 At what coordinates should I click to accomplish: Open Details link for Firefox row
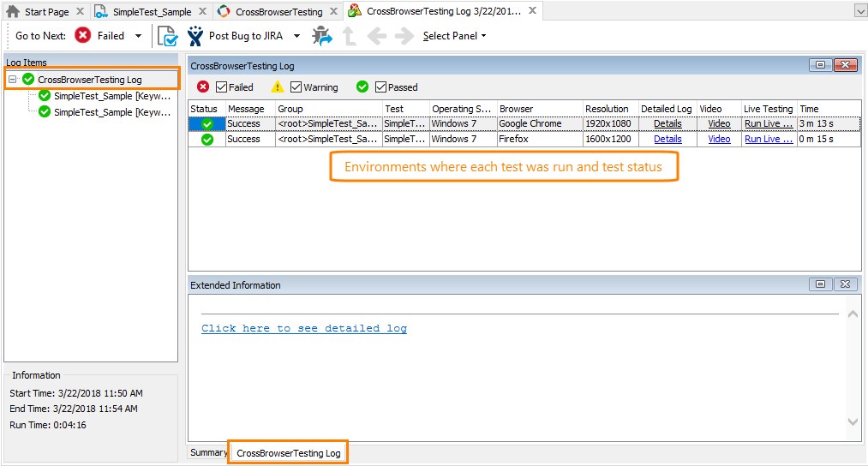[x=667, y=139]
